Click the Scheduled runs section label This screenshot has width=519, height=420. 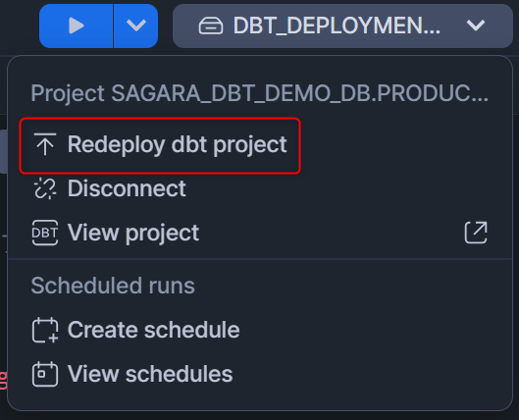pyautogui.click(x=113, y=286)
